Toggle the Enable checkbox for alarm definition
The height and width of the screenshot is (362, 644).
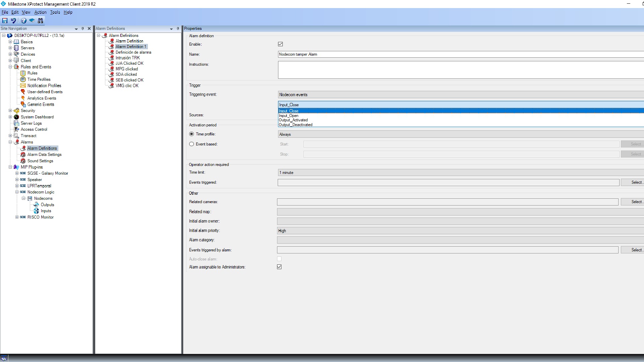click(280, 44)
